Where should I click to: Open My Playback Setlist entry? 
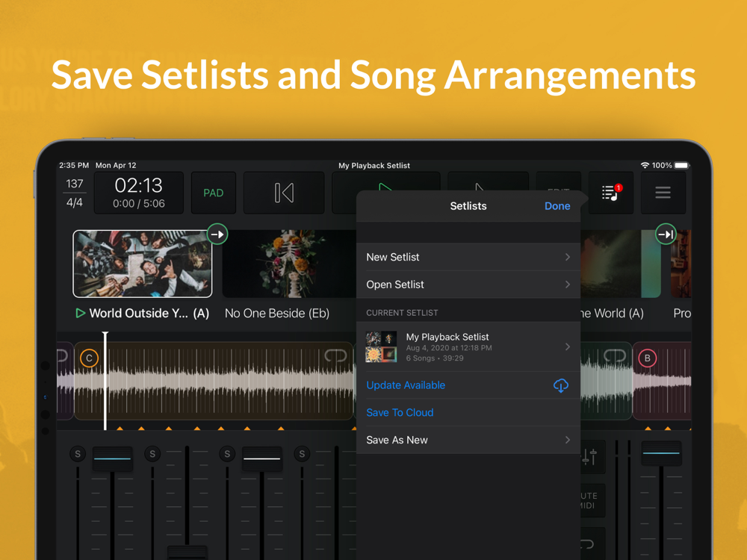click(x=468, y=346)
